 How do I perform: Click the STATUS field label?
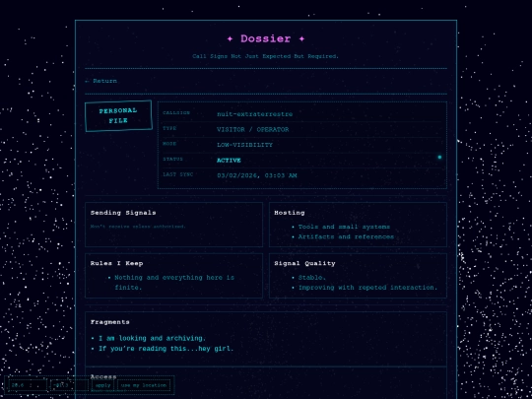[172, 160]
